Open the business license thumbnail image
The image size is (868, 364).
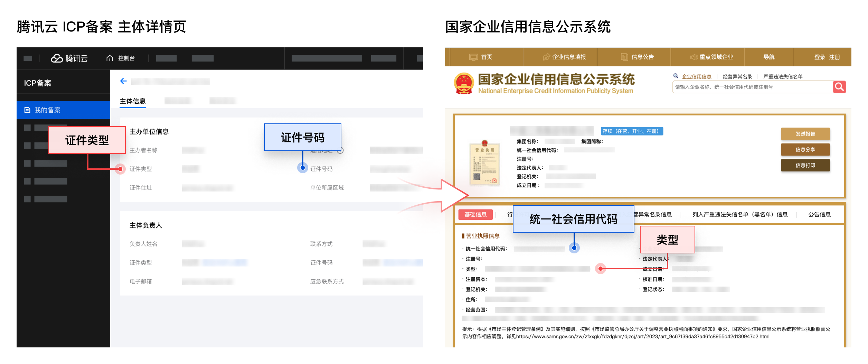(x=484, y=164)
